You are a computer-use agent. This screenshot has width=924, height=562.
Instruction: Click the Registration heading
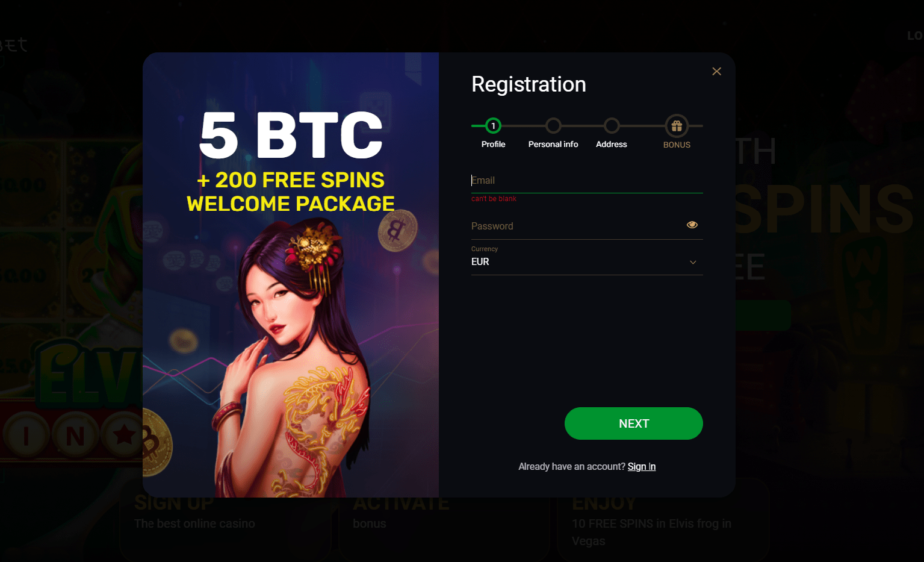[x=529, y=84]
